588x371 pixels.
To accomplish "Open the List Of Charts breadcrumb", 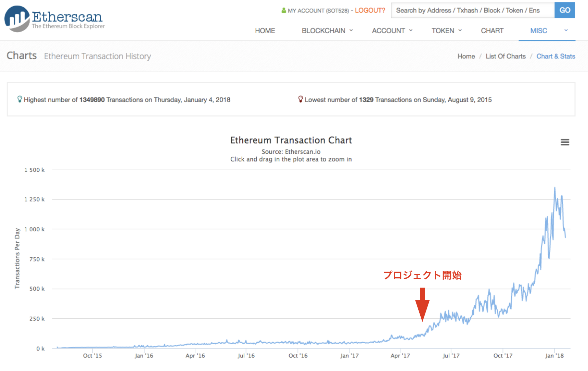I will pyautogui.click(x=506, y=56).
